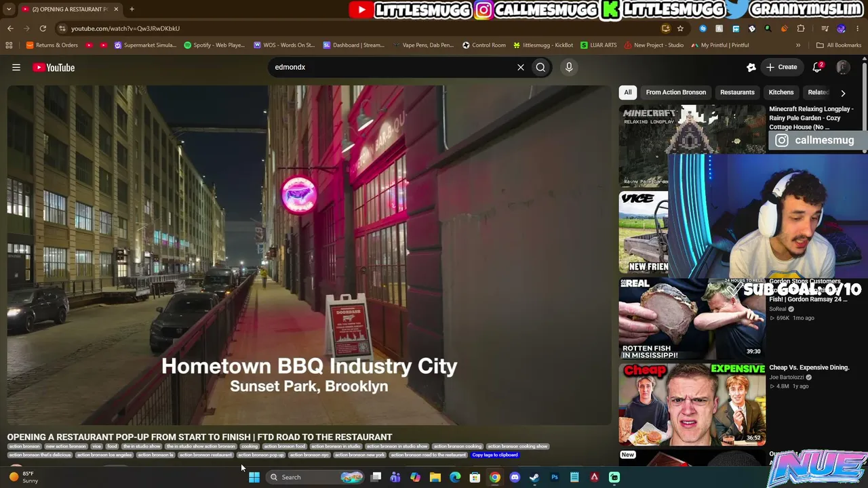The height and width of the screenshot is (488, 868).
Task: Select the Opening a Restaurant browser tab
Action: pyautogui.click(x=70, y=9)
